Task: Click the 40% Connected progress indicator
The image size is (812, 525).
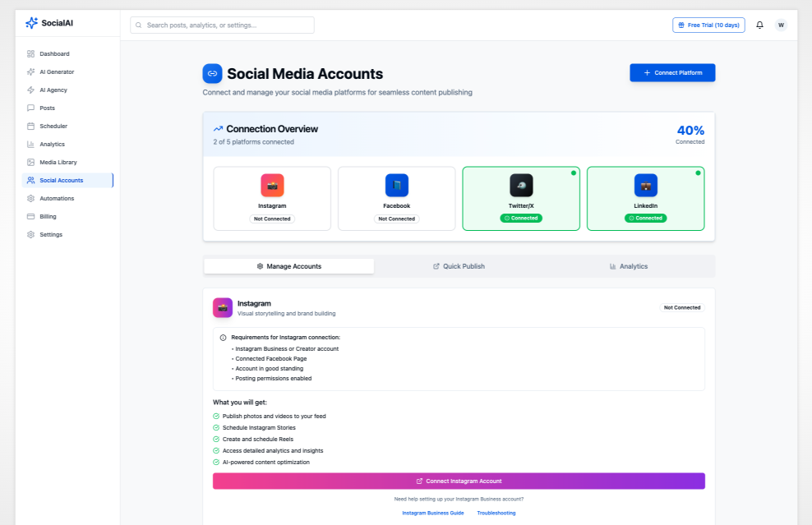Action: point(690,134)
